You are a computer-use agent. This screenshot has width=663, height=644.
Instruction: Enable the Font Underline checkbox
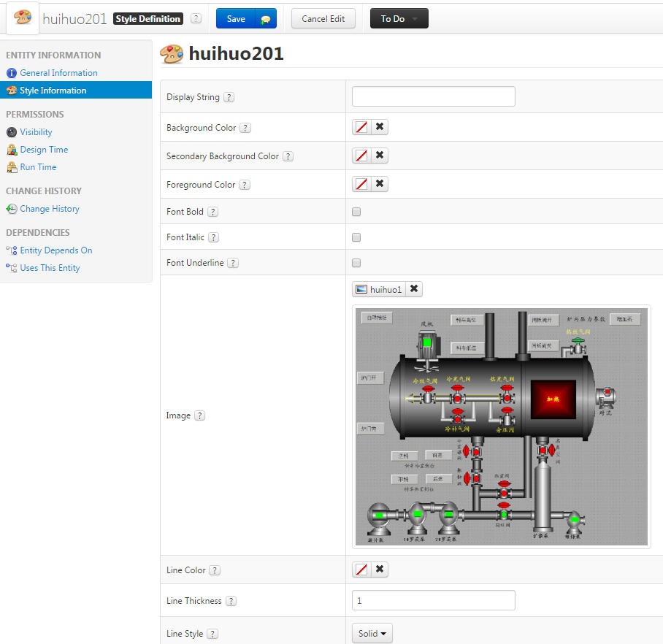[356, 263]
